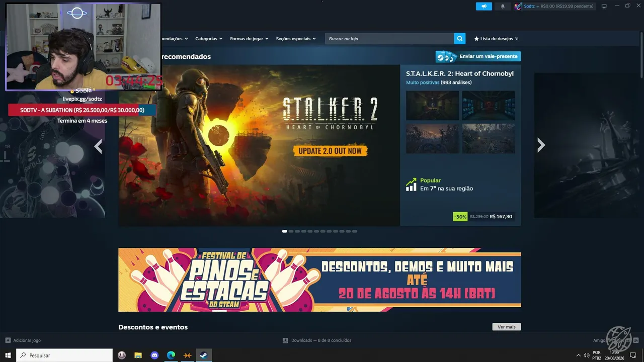The image size is (644, 362).
Task: Open the notifications bell
Action: tap(503, 7)
